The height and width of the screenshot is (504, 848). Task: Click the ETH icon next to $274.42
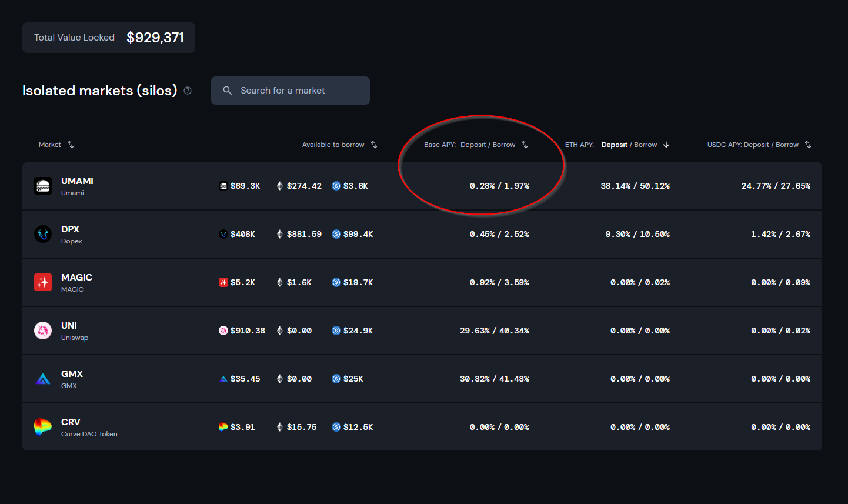(280, 186)
